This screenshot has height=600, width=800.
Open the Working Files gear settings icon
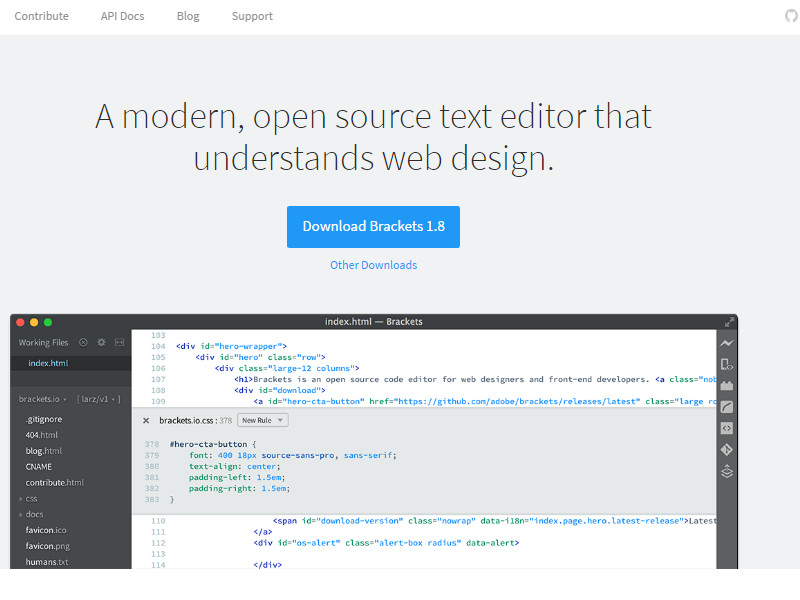[x=101, y=343]
